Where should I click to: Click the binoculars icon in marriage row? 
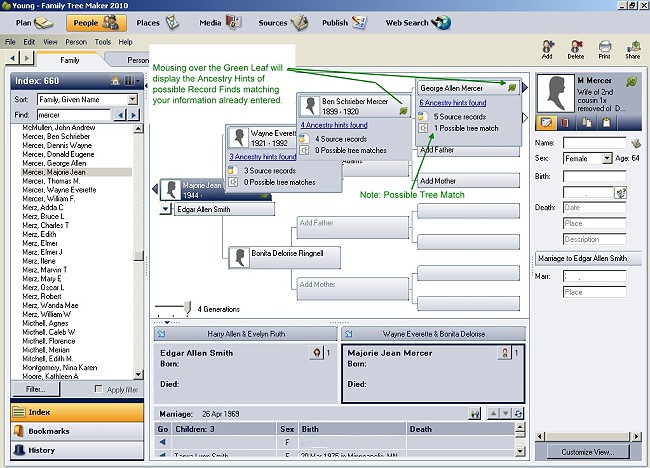[475, 414]
